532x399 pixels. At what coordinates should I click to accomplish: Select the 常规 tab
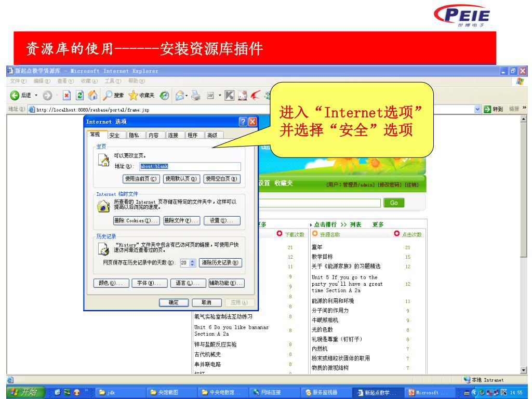(x=96, y=135)
